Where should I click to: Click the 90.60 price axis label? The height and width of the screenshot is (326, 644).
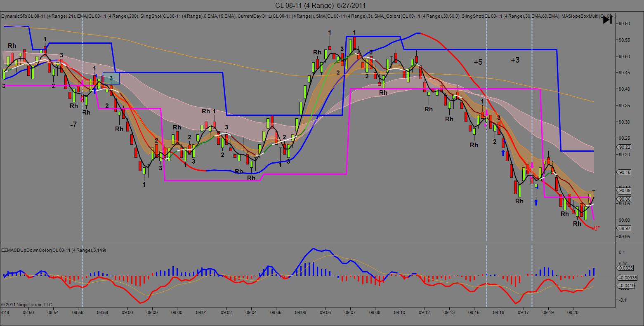[625, 24]
